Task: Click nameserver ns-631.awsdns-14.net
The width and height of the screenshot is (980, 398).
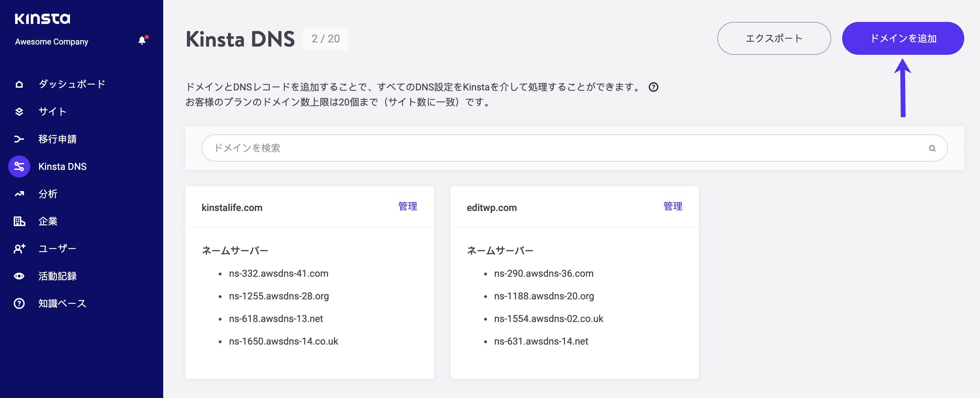Action: tap(541, 341)
